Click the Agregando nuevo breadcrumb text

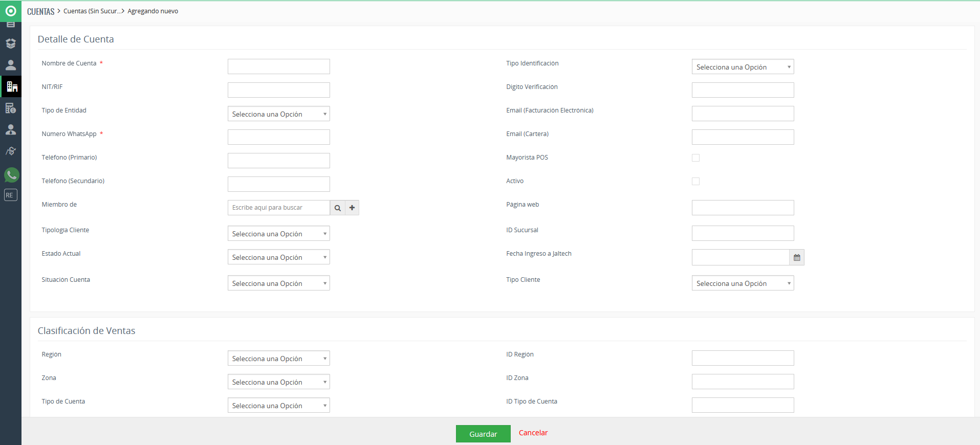point(153,11)
